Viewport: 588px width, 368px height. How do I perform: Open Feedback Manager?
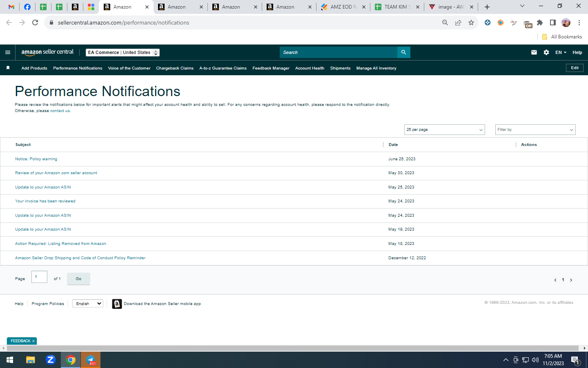[271, 68]
